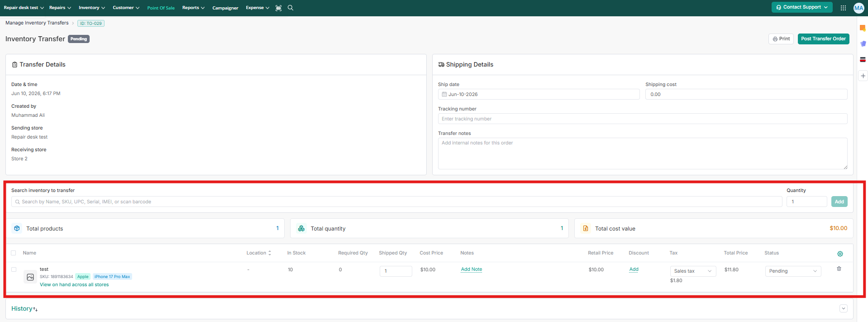868x322 pixels.
Task: Click the Receiving store value Store 2
Action: 19,159
